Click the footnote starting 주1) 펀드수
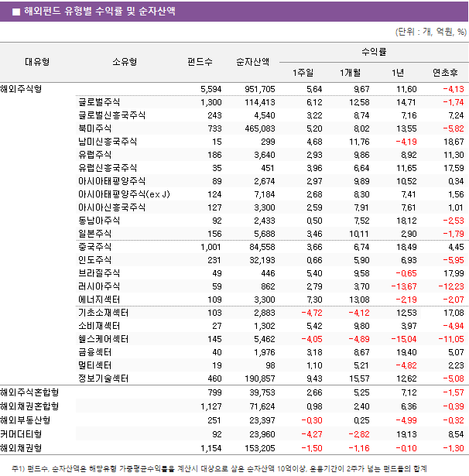 pyautogui.click(x=219, y=469)
